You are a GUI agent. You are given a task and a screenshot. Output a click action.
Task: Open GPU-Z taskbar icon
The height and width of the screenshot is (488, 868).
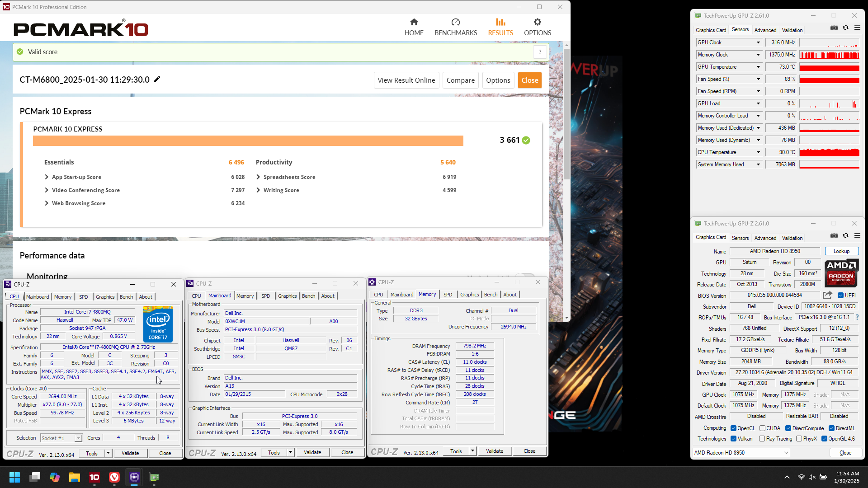pyautogui.click(x=154, y=477)
